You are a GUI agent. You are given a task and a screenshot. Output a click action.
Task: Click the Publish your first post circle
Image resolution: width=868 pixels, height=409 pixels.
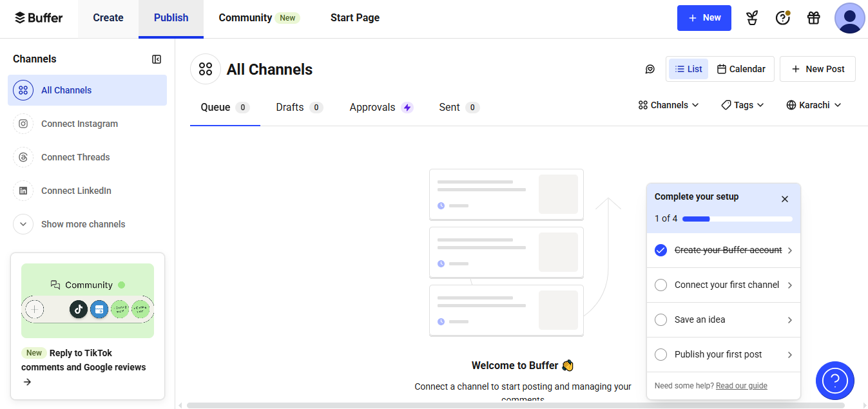[661, 355]
